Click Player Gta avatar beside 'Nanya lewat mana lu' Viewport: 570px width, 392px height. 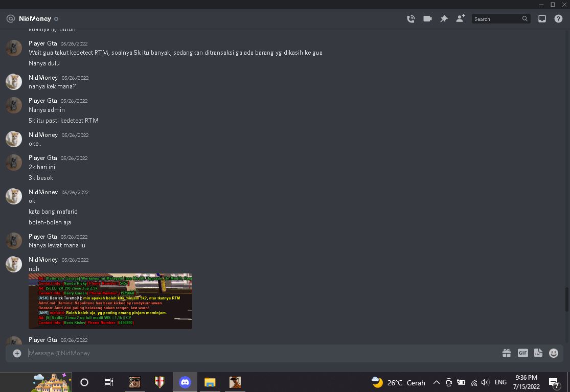pos(14,241)
